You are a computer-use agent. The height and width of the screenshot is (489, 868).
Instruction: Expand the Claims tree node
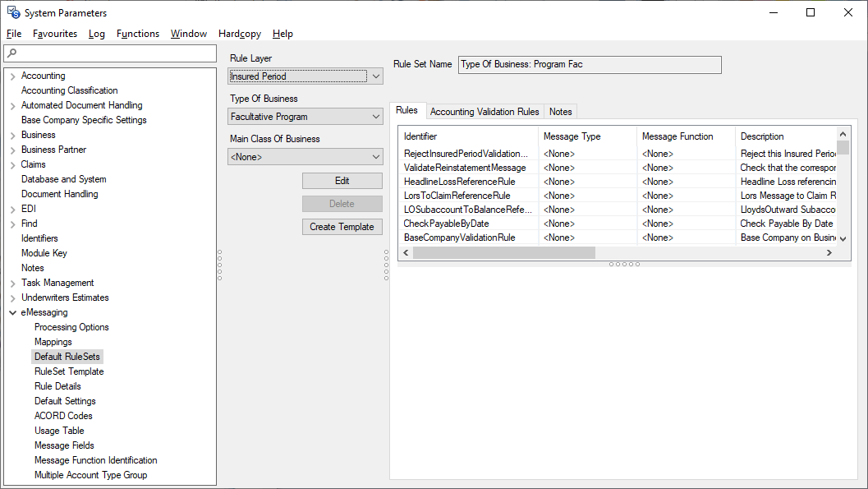[x=12, y=165]
